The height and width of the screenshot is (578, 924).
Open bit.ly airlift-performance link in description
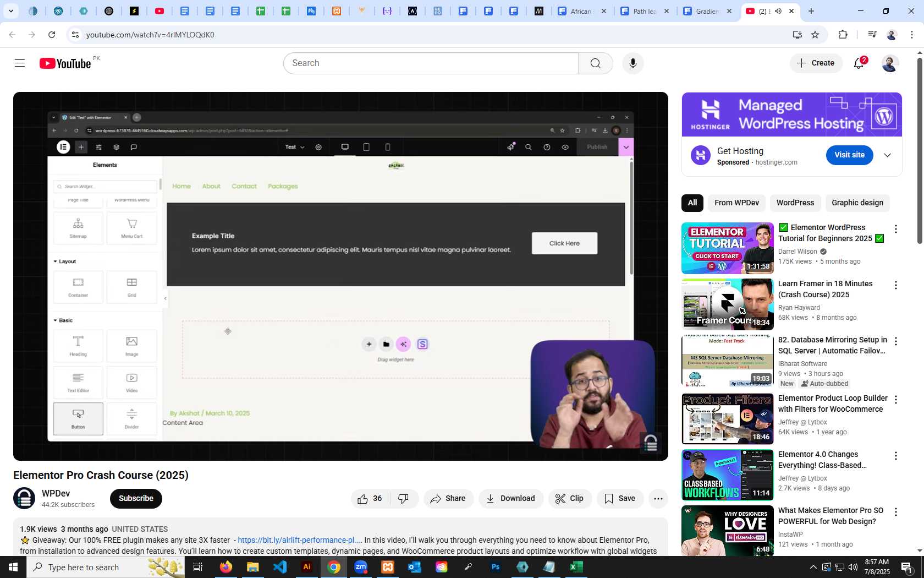coord(300,541)
